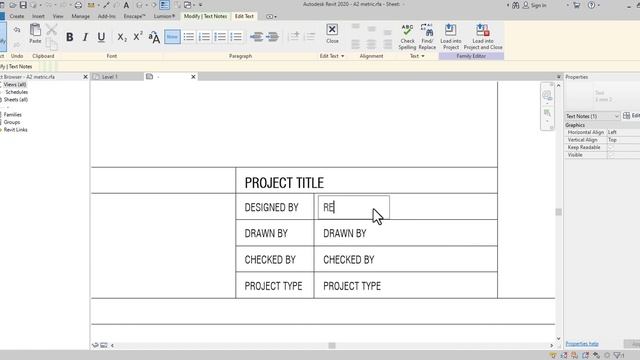The image size is (640, 360).
Task: Open the help question-mark icon
Action: tap(591, 5)
